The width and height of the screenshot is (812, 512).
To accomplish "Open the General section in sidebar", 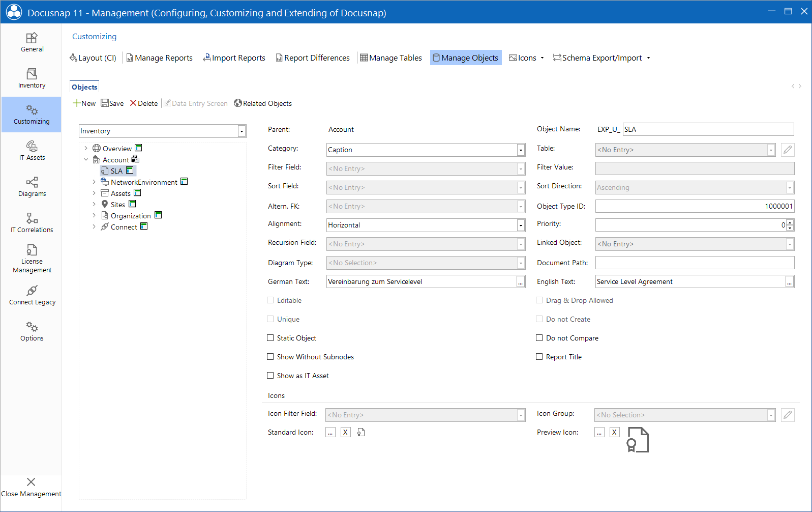I will (x=32, y=43).
